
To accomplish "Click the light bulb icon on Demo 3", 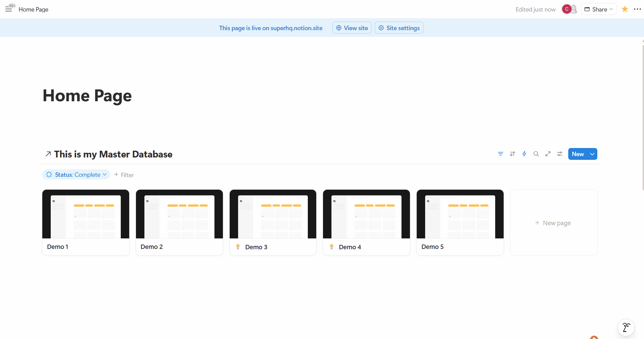I will (x=238, y=247).
